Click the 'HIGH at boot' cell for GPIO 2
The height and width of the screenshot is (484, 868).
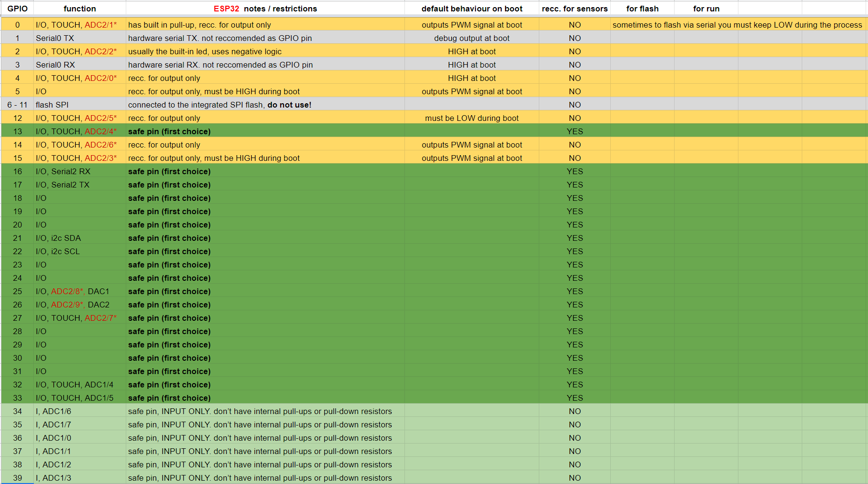(x=472, y=51)
